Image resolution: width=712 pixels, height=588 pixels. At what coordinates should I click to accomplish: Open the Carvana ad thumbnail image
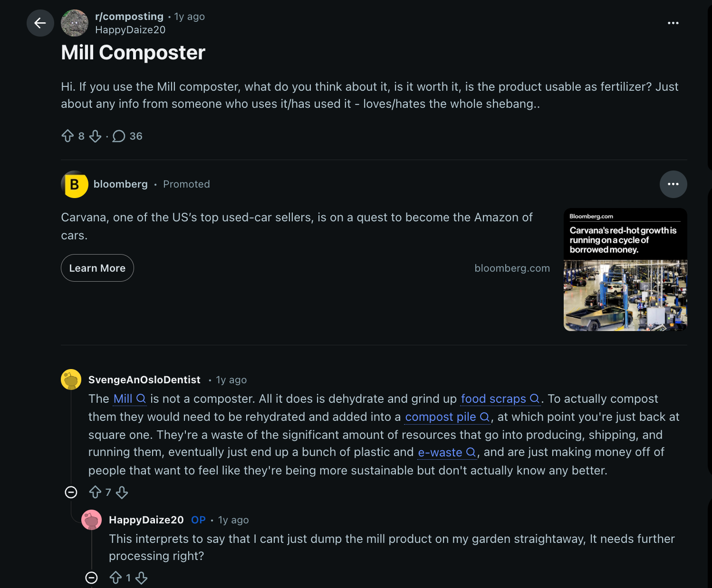click(625, 270)
